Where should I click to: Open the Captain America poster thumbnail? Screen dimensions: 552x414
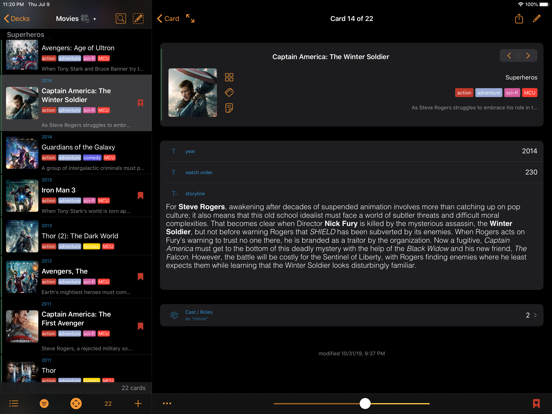coord(193,93)
